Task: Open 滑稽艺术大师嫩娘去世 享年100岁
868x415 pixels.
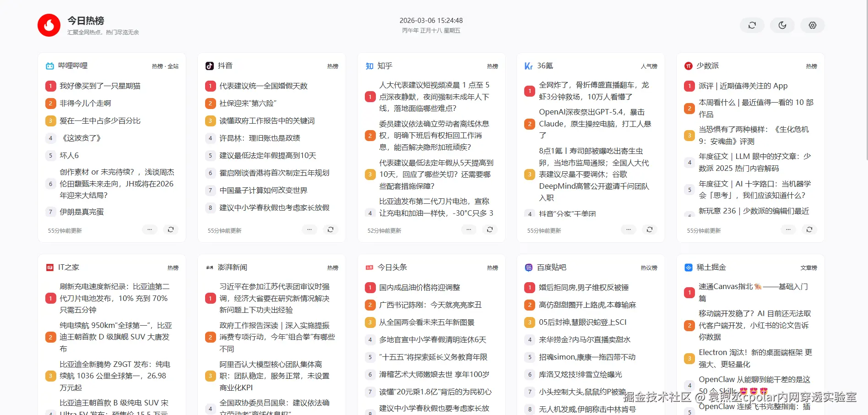Action: pos(434,375)
